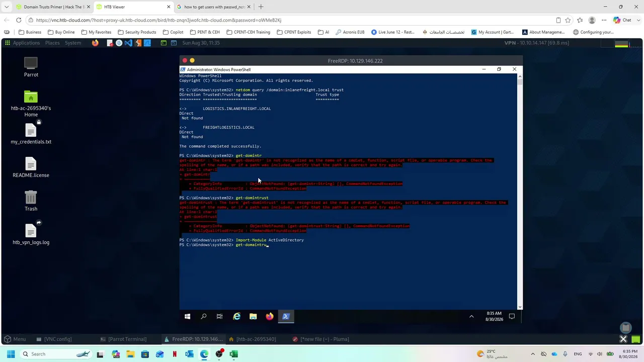Launch Firefox from the Parrot top panel
The height and width of the screenshot is (362, 644).
click(x=95, y=43)
